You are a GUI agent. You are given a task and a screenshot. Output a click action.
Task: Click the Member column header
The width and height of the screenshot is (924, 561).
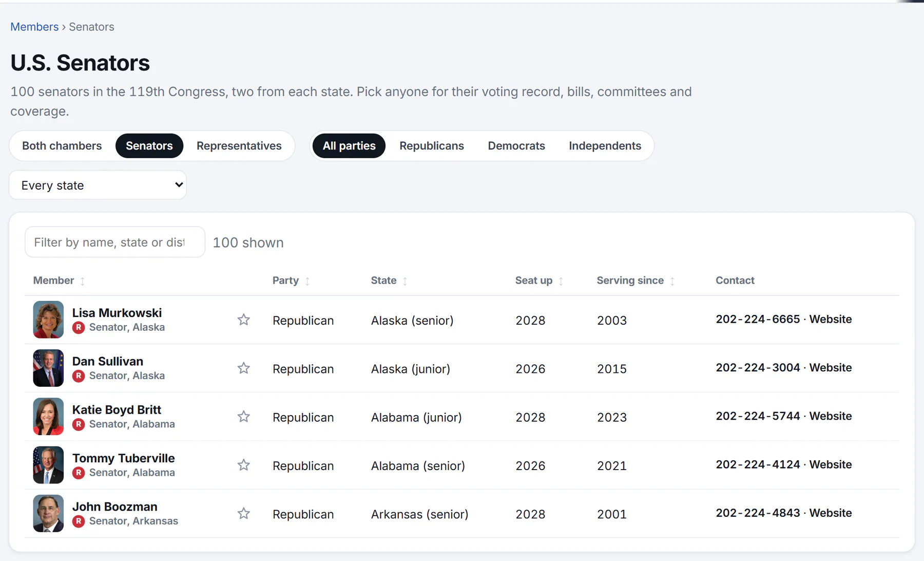coord(54,280)
